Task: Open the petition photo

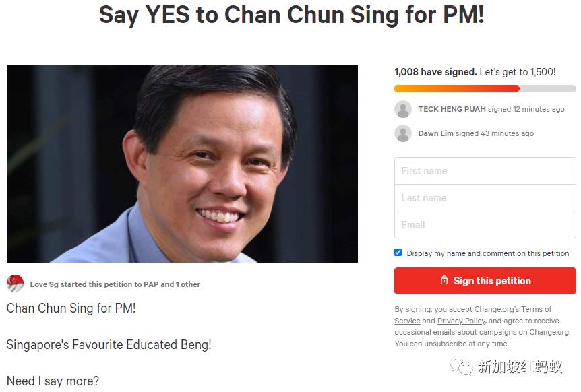Action: (x=182, y=164)
